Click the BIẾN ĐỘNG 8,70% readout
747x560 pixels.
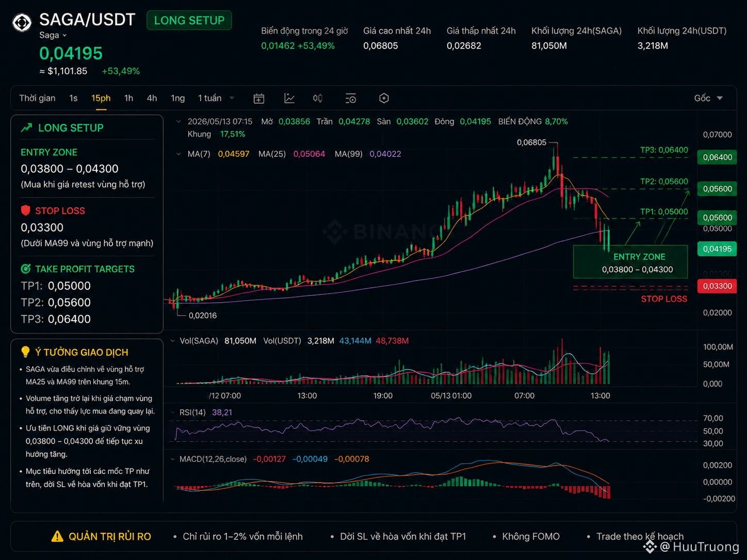533,122
